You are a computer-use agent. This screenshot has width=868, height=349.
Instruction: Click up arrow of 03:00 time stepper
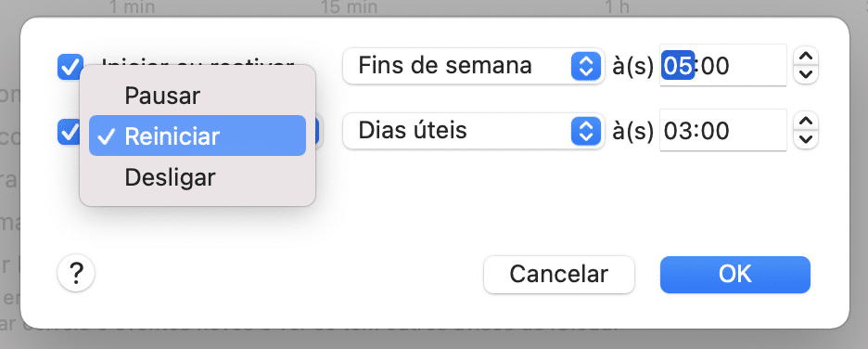pyautogui.click(x=806, y=122)
